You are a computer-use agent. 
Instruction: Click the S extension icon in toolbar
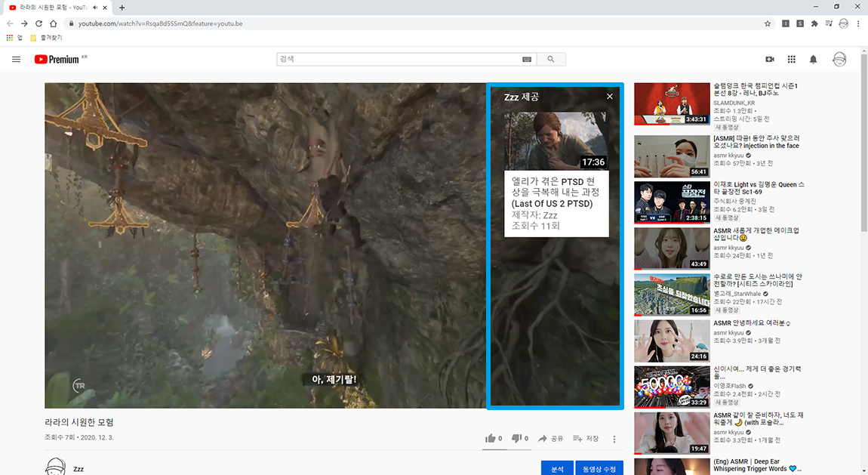(800, 23)
